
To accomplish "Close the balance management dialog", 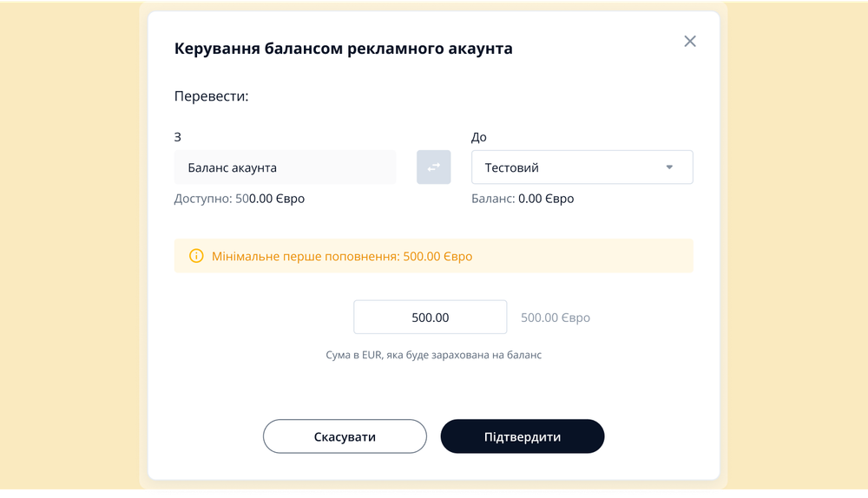I will tap(690, 41).
